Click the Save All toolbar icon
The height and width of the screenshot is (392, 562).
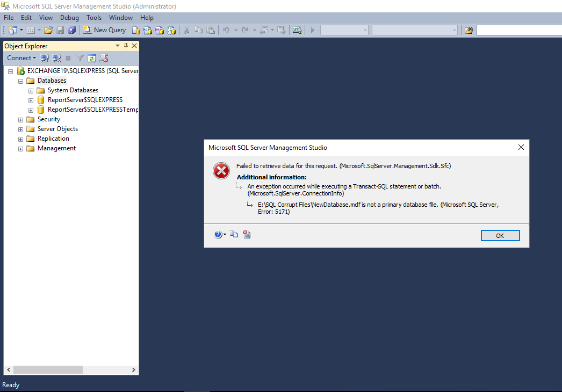72,30
